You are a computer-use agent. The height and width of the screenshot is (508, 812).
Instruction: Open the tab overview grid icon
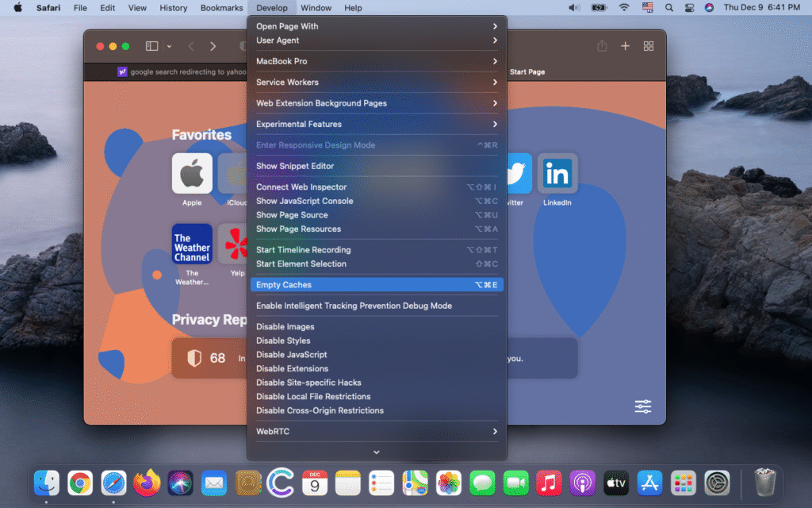[648, 47]
